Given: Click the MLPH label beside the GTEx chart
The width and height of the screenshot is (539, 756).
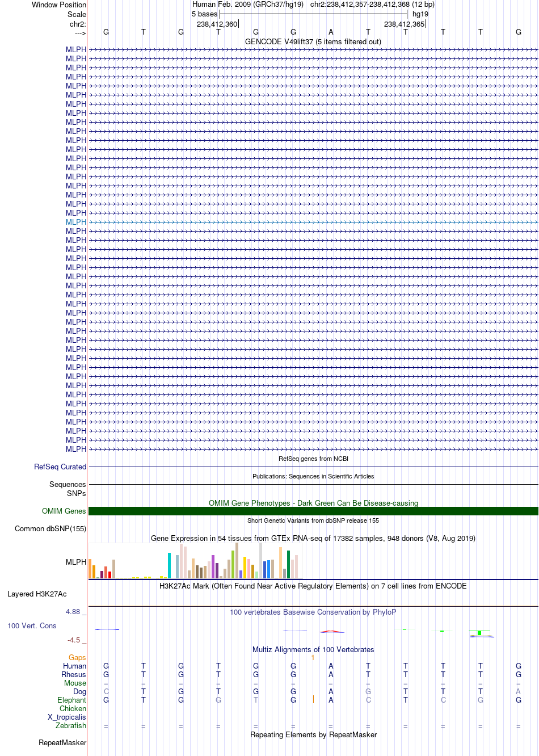Looking at the screenshot, I should (76, 562).
